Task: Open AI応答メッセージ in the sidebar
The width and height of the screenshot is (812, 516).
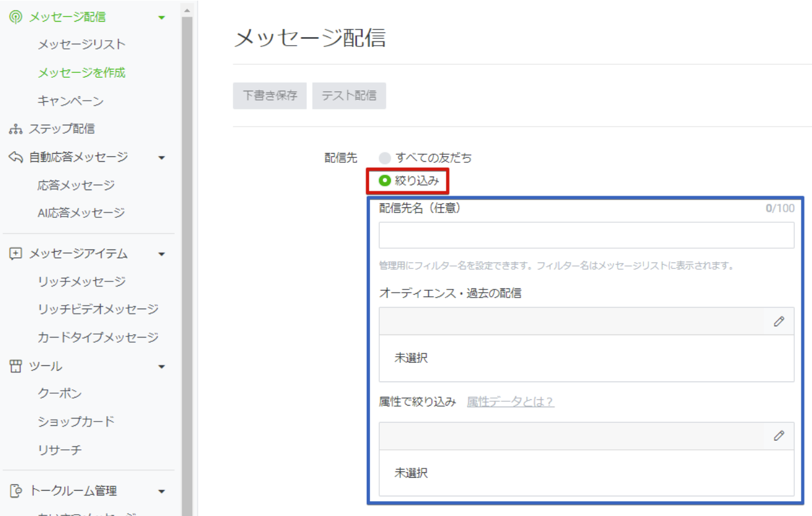Action: pos(81,213)
